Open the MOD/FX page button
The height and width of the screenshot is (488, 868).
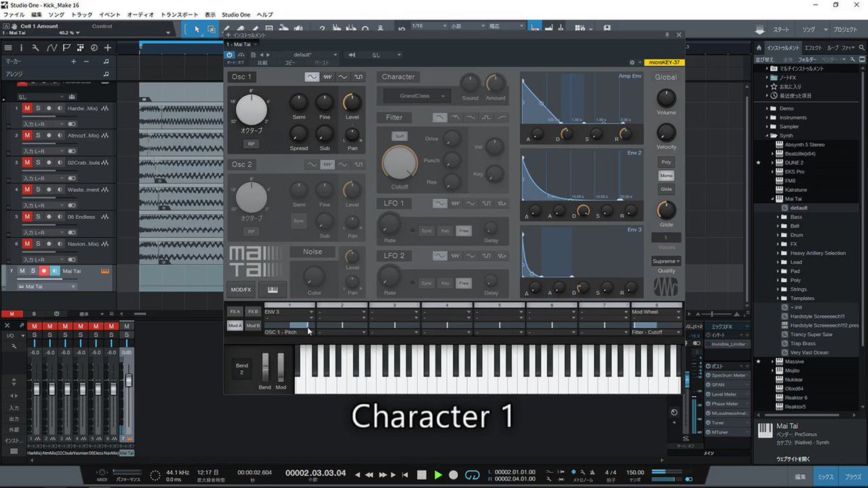point(242,289)
